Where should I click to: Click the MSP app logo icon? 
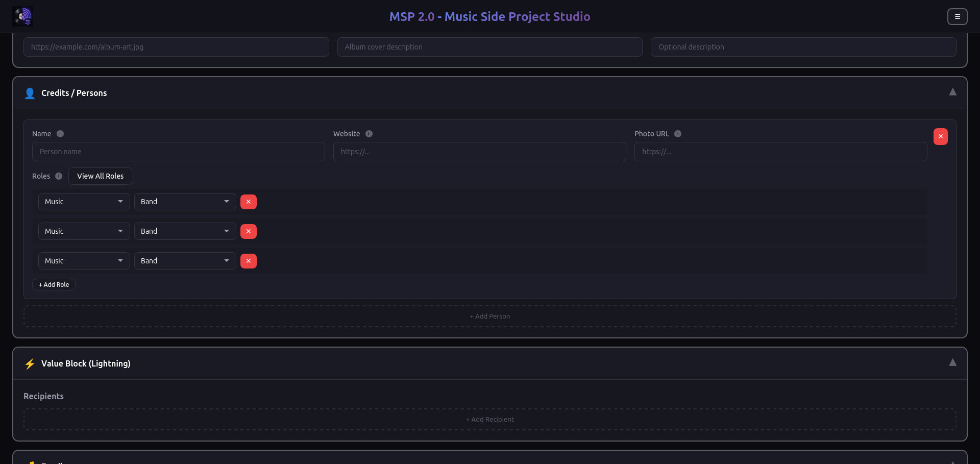[x=22, y=16]
